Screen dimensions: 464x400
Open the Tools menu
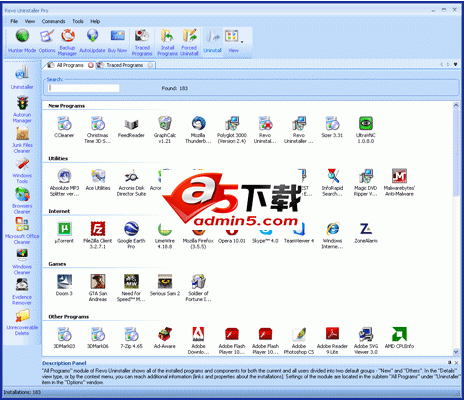78,21
